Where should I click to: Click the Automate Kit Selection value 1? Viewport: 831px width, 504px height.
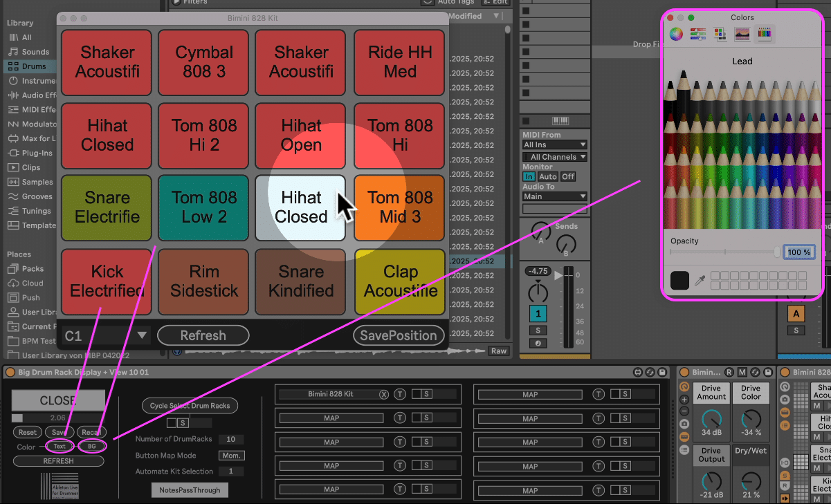point(230,471)
